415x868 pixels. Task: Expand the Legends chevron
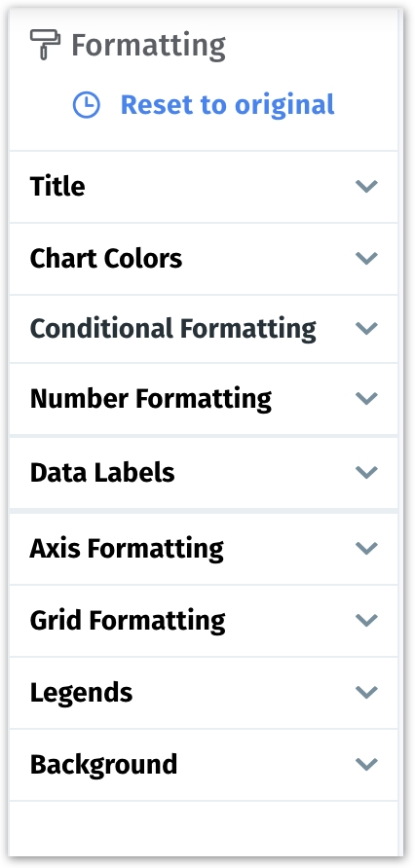click(x=366, y=692)
